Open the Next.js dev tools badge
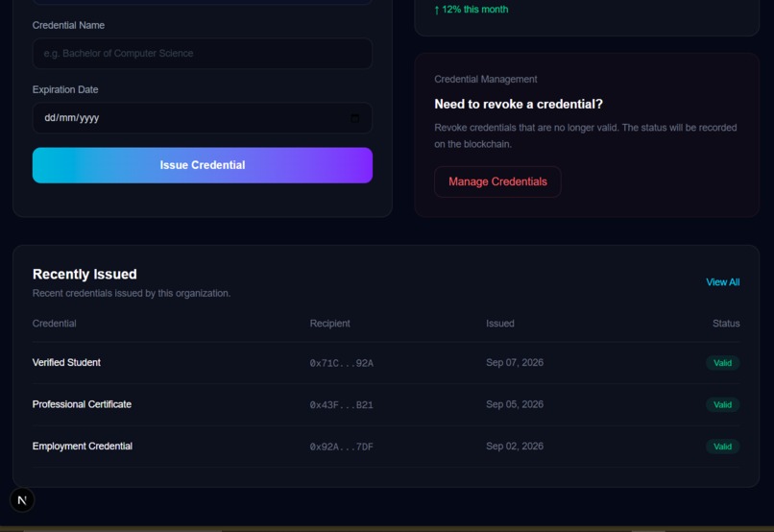This screenshot has width=774, height=532. pos(22,500)
